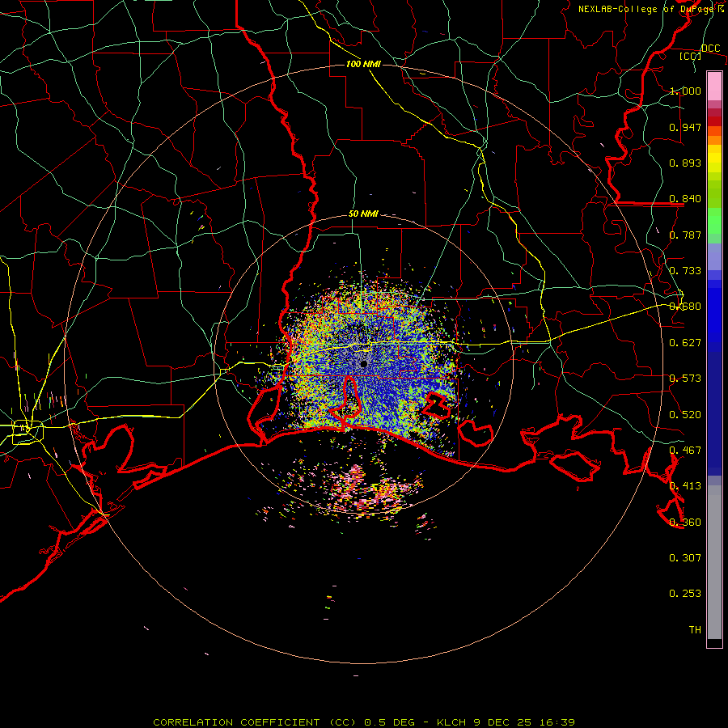Click the 0.840 color scale value
728x728 pixels.
click(x=685, y=199)
